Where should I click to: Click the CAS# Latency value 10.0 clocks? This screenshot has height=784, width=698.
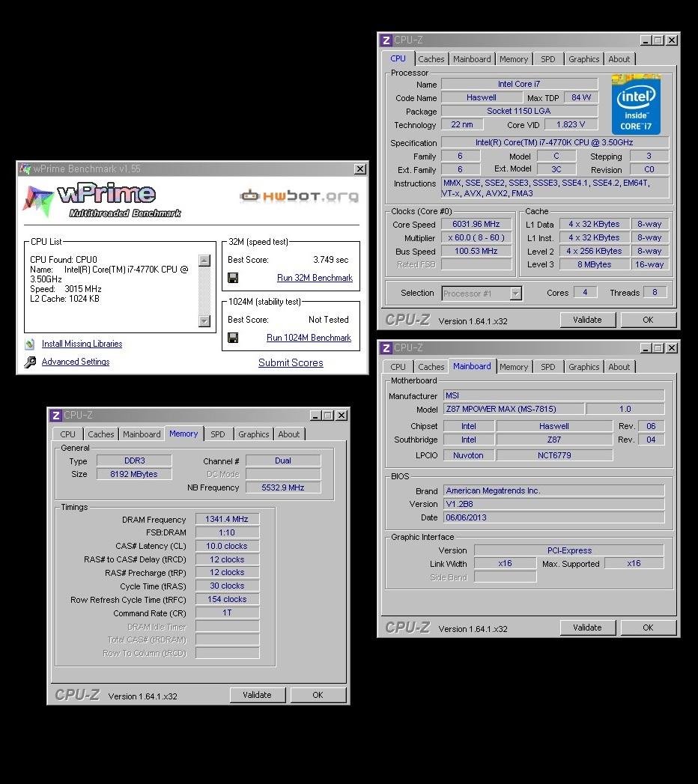click(227, 547)
